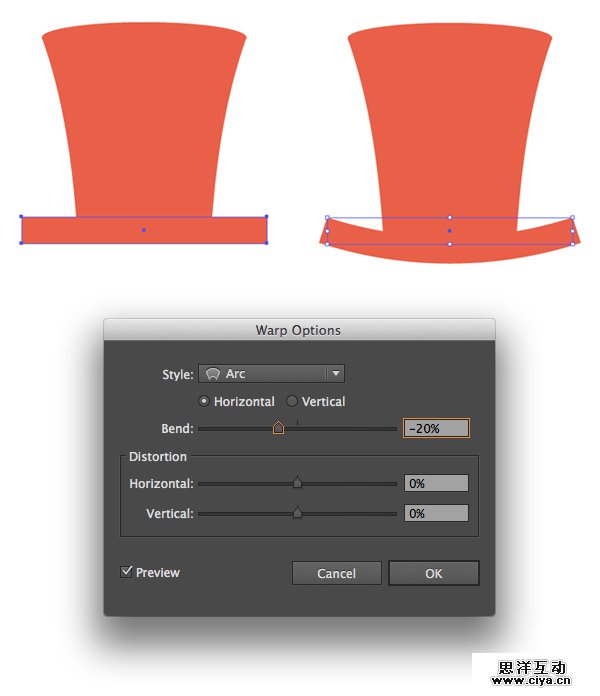This screenshot has height=696, width=600.
Task: Click top-right anchor handle of warped brim
Action: [572, 217]
